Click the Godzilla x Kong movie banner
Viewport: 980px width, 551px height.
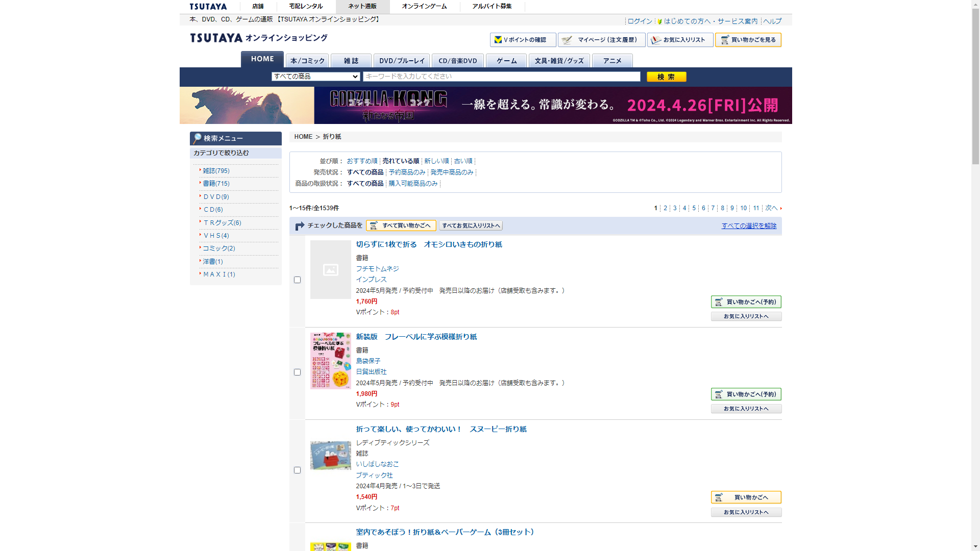pos(486,105)
